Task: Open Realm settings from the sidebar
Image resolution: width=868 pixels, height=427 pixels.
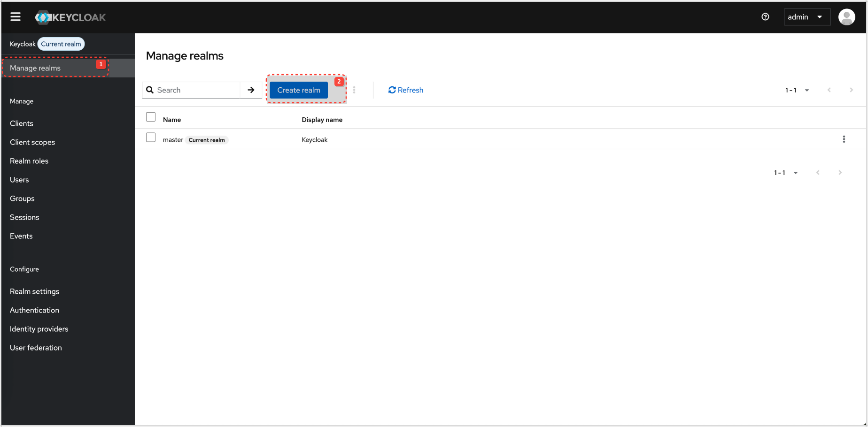Action: point(34,291)
